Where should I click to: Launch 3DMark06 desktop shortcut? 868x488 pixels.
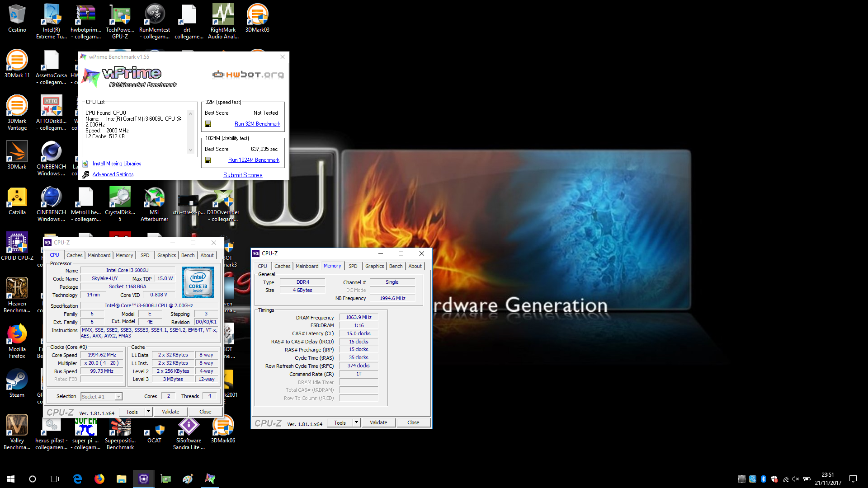pos(223,429)
